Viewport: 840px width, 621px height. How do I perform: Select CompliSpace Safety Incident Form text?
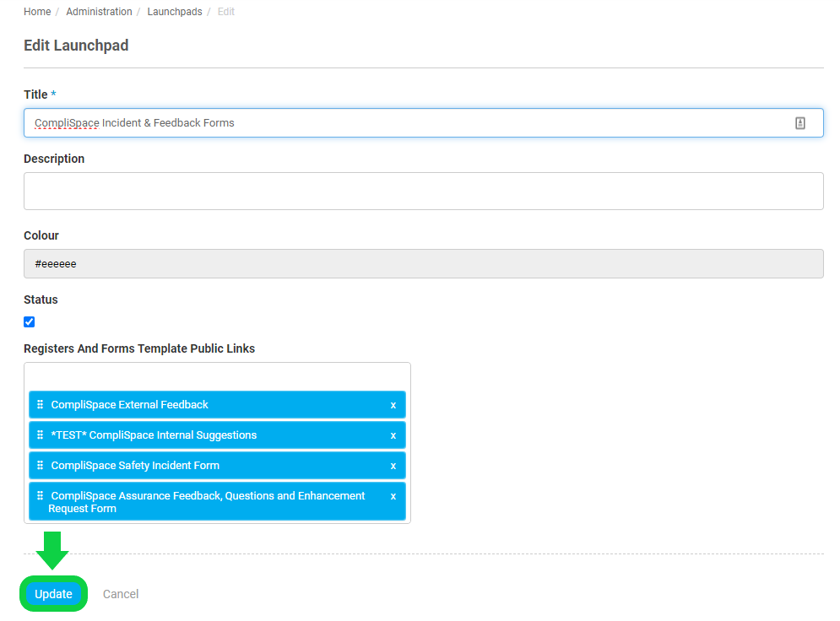(135, 466)
